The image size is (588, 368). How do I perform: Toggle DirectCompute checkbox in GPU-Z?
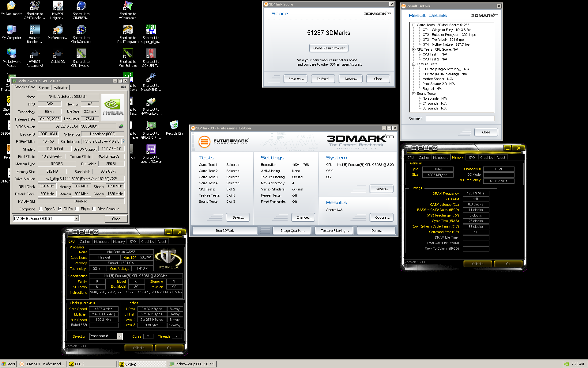coord(94,209)
